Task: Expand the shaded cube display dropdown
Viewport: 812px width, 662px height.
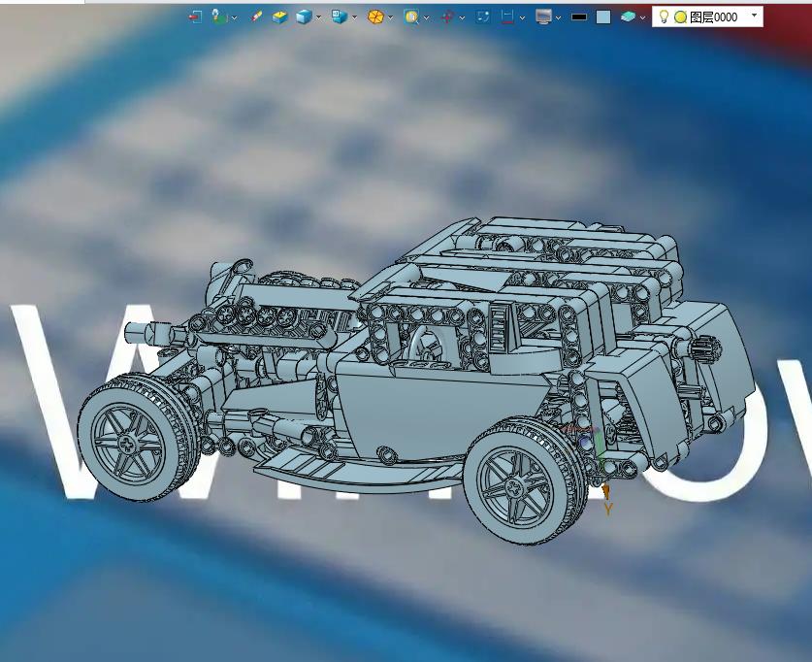Action: 318,17
